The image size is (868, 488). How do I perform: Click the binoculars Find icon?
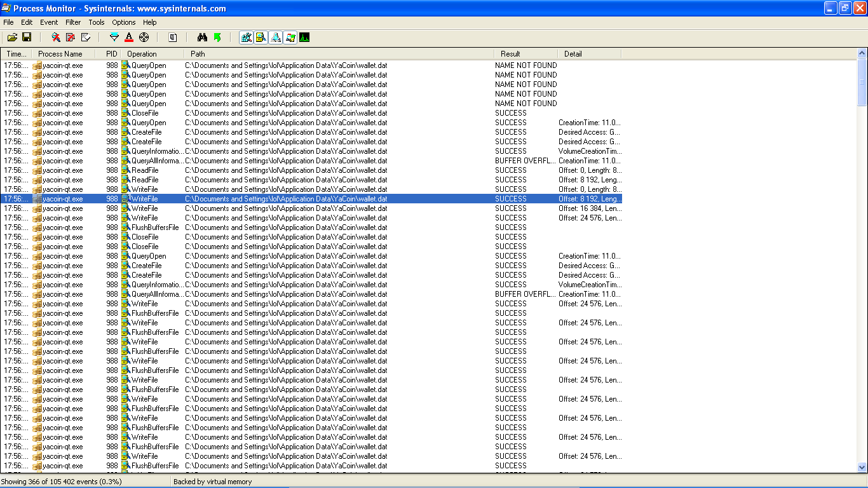pos(203,37)
